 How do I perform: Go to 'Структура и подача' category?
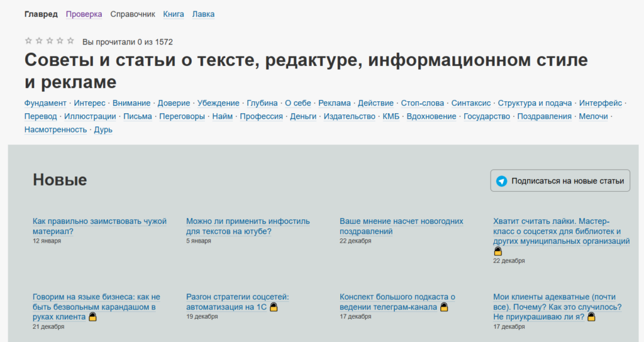tap(535, 103)
